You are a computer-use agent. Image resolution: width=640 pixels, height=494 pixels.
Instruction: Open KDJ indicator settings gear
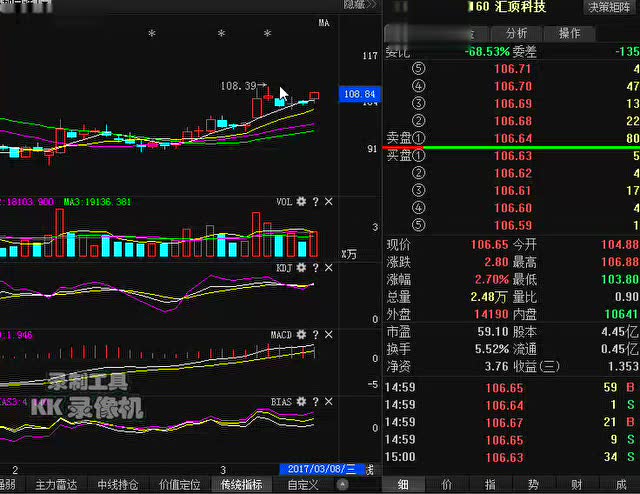tap(301, 267)
